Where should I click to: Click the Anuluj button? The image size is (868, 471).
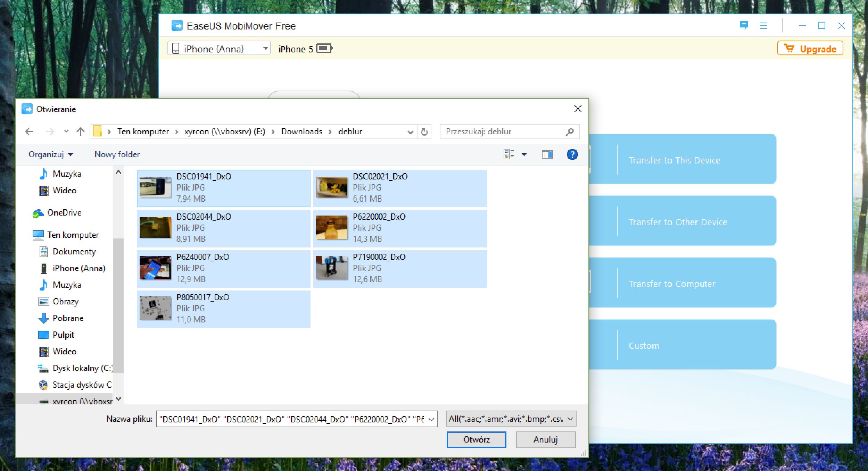[x=545, y=440]
